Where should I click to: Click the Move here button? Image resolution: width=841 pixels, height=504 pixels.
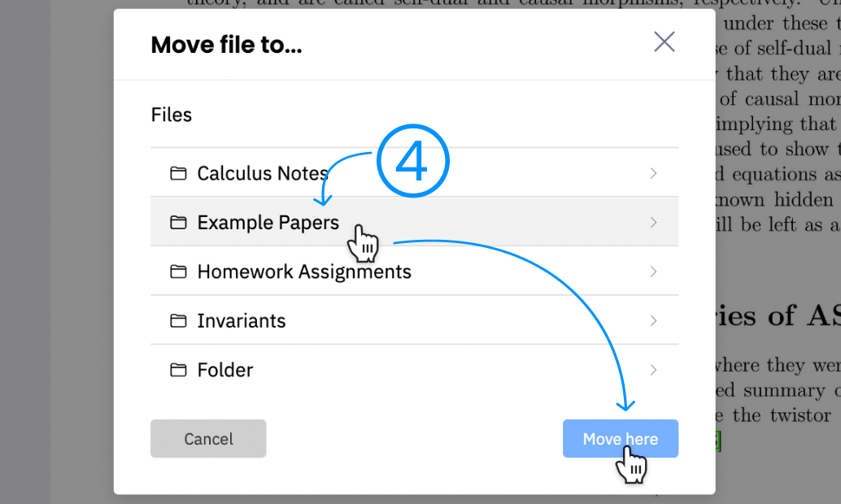coord(620,438)
